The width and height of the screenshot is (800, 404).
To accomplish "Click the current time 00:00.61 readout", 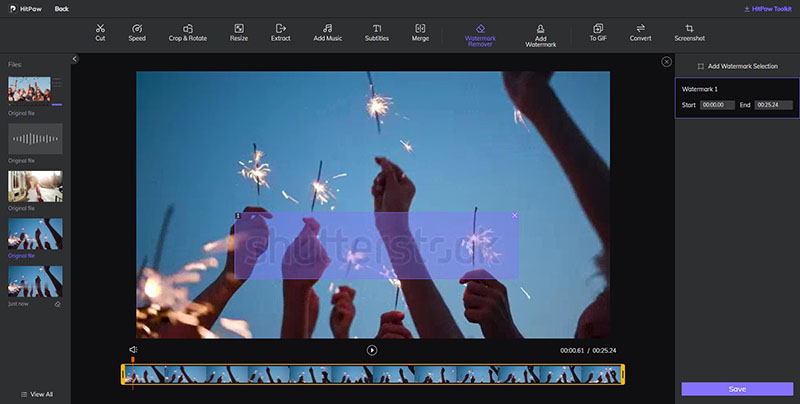I will (572, 351).
